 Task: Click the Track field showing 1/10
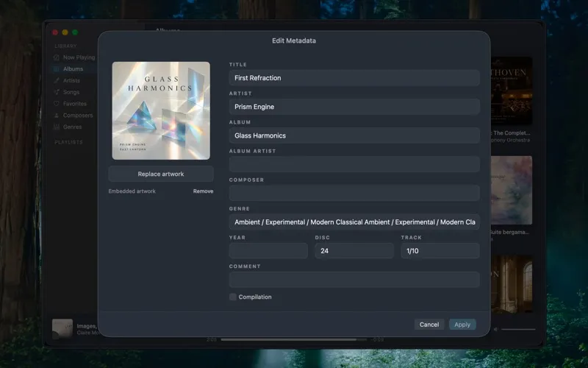440,251
